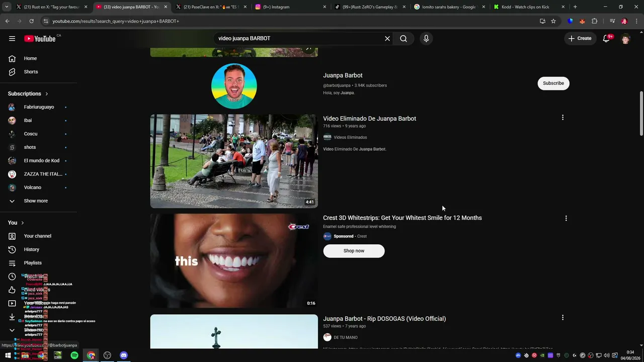Open the Home icon in the sidebar
Screen dimensions: 644x362
(x=12, y=58)
